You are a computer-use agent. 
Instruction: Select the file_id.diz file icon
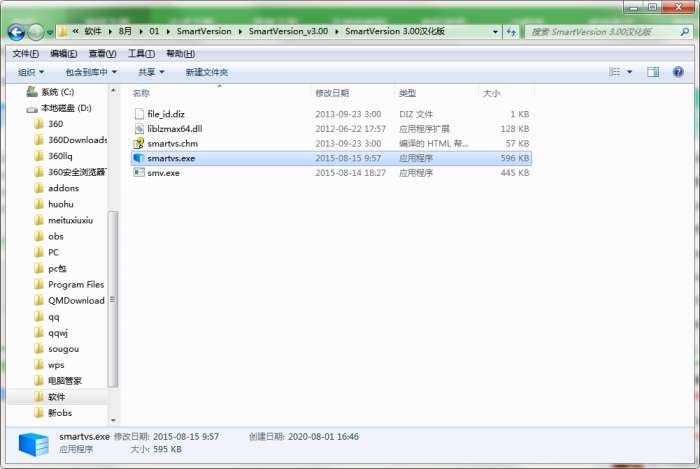click(139, 114)
